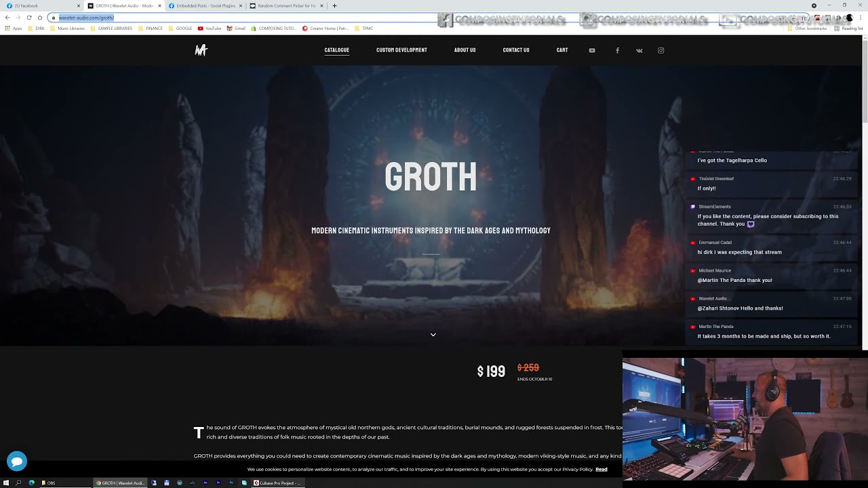Viewport: 868px width, 488px height.
Task: Open the Wavelet Audio VK page icon
Action: point(639,50)
